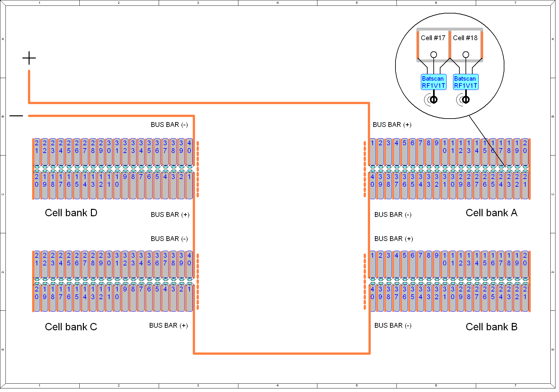Select the Cell #18 box in detail view
This screenshot has width=559, height=392.
(x=466, y=45)
